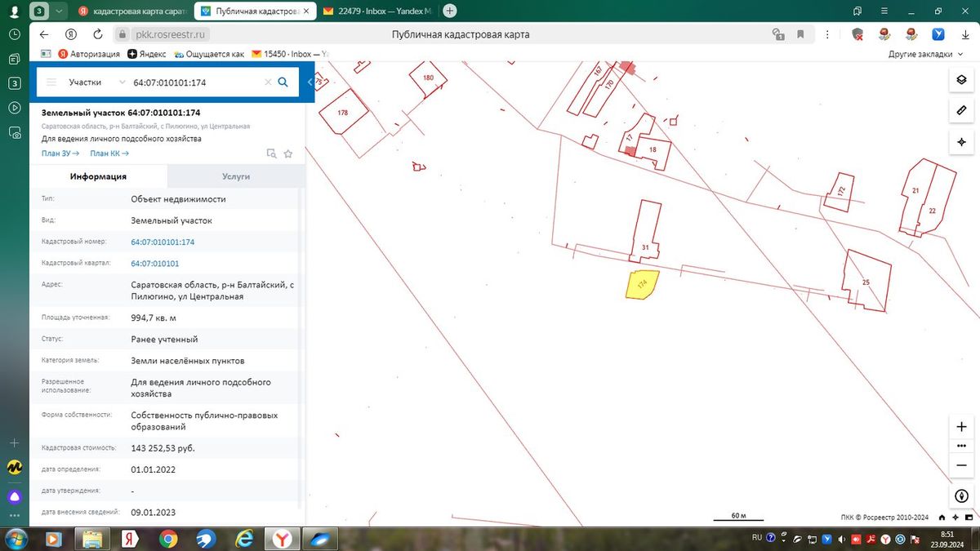Switch to the кадастровая карта сарат browser tab
This screenshot has width=980, height=551.
click(x=132, y=11)
